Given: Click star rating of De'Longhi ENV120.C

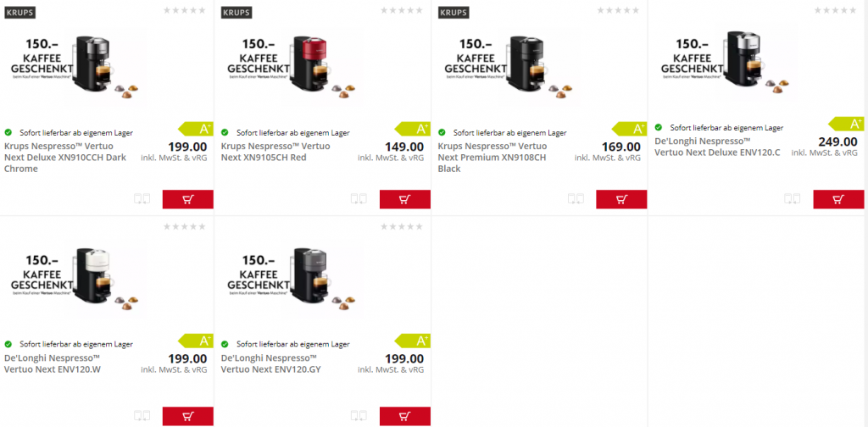Looking at the screenshot, I should click(x=835, y=10).
